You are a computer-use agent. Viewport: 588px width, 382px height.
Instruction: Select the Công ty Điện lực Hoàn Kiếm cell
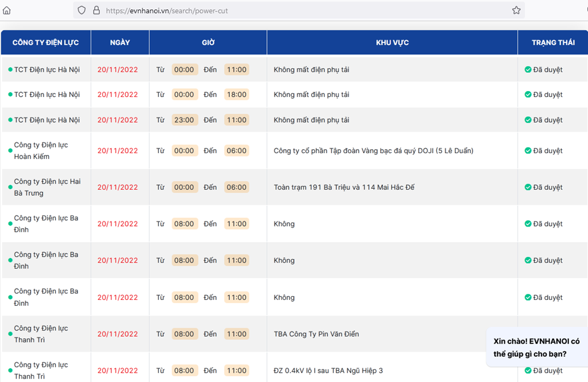click(47, 150)
